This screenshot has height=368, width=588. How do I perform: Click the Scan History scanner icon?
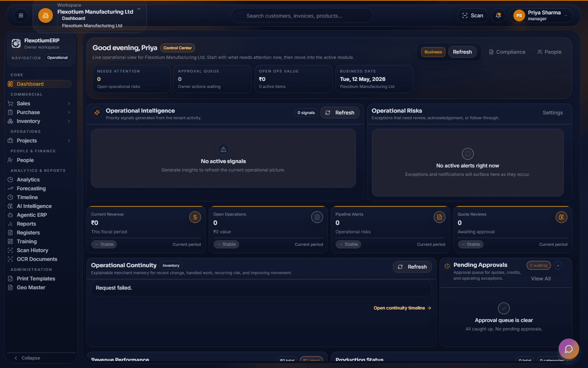(10, 250)
